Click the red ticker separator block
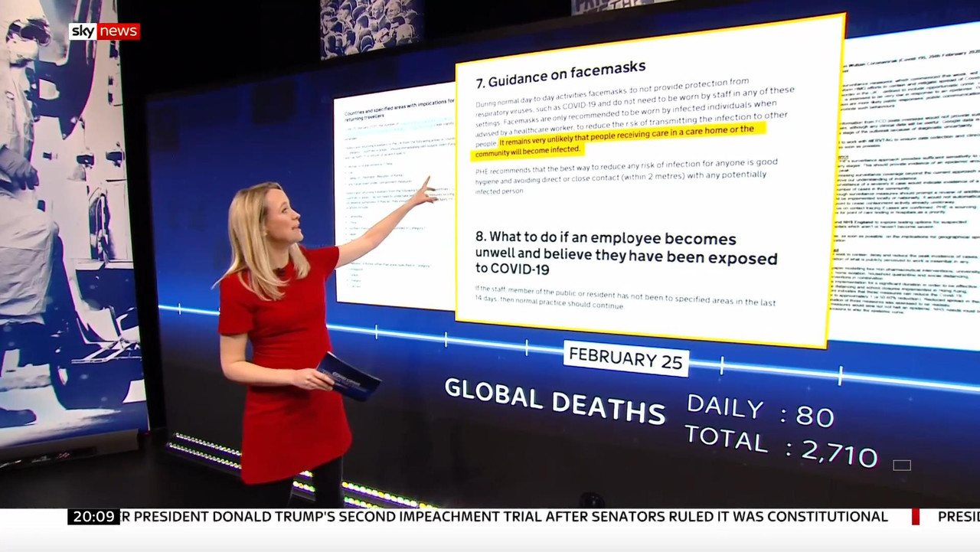The image size is (980, 552). click(915, 517)
